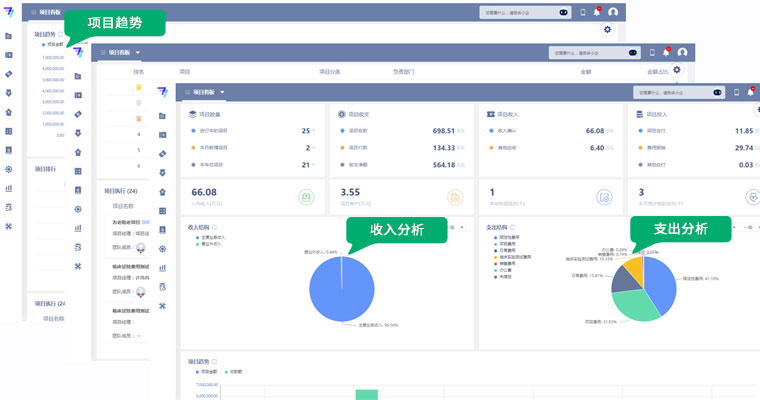Expand the 项目看板 dropdown in middle window
Screen dimensions: 760x400
[138, 52]
